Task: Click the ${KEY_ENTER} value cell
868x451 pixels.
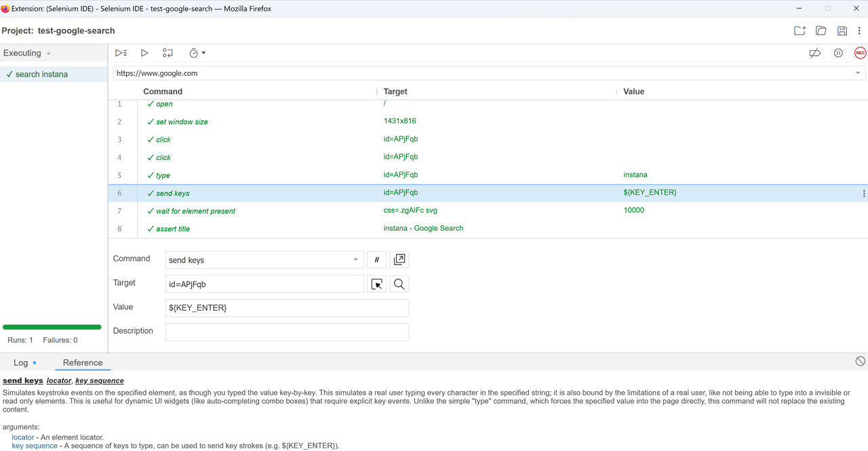Action: pyautogui.click(x=650, y=193)
